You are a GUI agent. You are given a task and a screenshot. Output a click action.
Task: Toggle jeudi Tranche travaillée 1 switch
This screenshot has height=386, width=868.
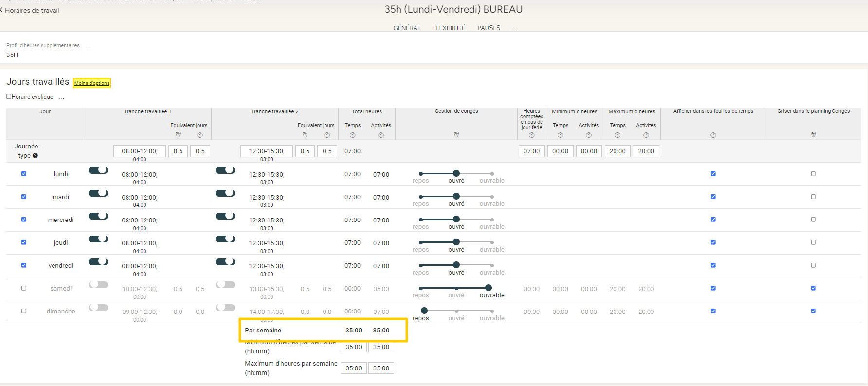[98, 239]
